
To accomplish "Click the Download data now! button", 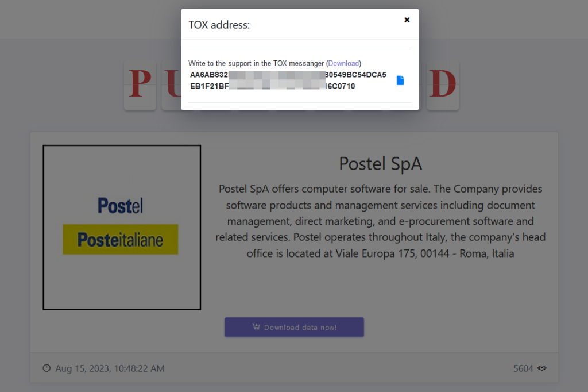I will coord(294,327).
